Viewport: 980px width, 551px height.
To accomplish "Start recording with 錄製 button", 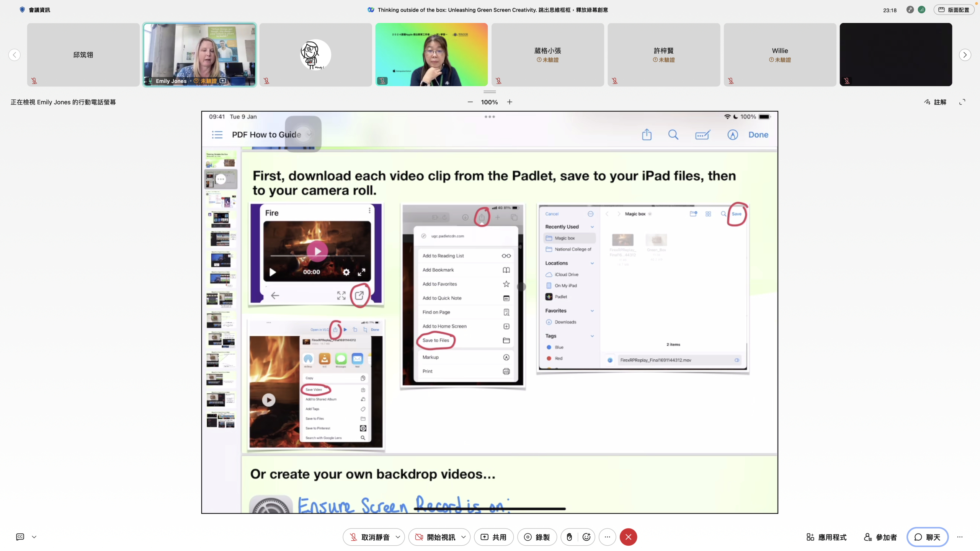I will click(x=537, y=537).
